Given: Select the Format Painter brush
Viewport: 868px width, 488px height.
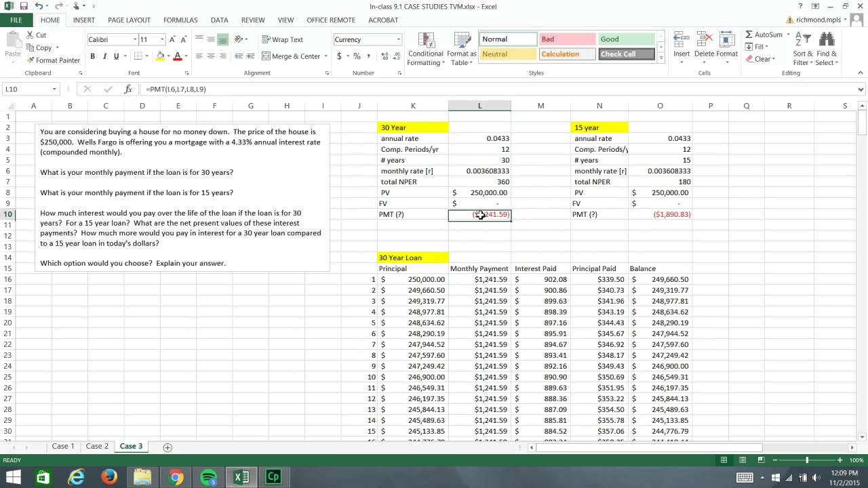Looking at the screenshot, I should click(53, 60).
